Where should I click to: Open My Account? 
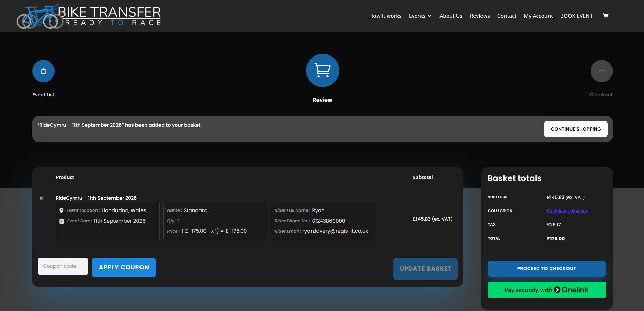[538, 16]
